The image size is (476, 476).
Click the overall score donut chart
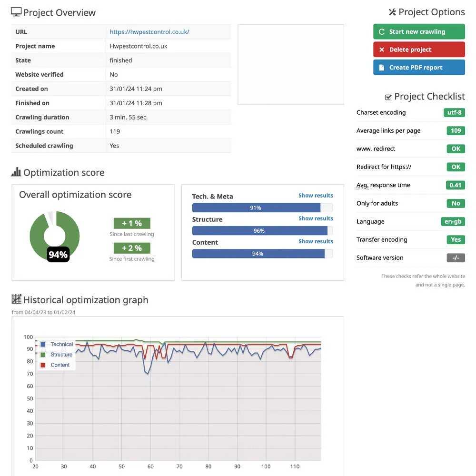click(55, 236)
